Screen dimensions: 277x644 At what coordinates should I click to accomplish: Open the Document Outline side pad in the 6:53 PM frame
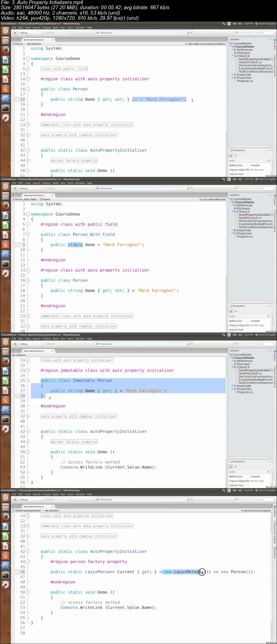275,532
